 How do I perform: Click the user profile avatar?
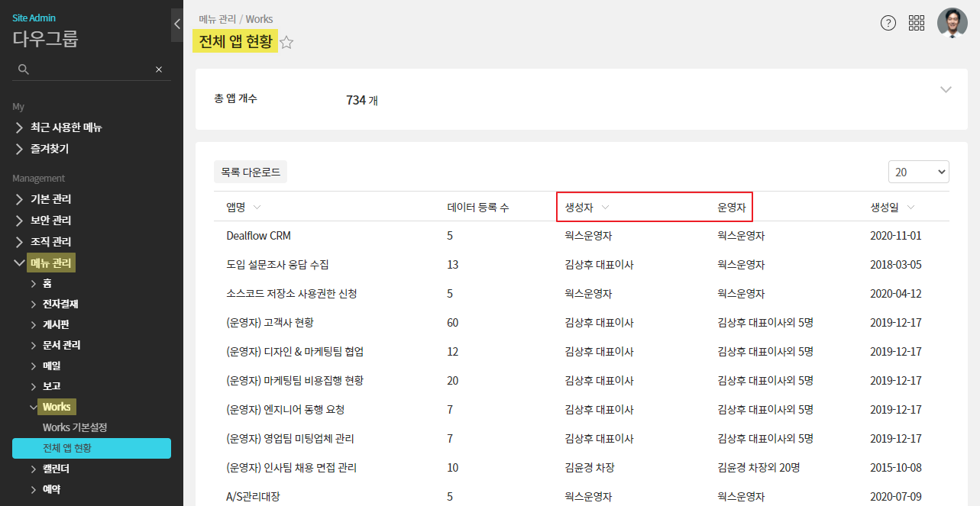pos(952,23)
